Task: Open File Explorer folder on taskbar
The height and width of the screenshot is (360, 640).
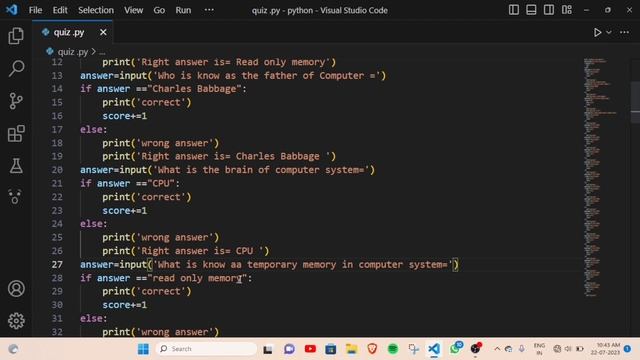Action: [351, 349]
